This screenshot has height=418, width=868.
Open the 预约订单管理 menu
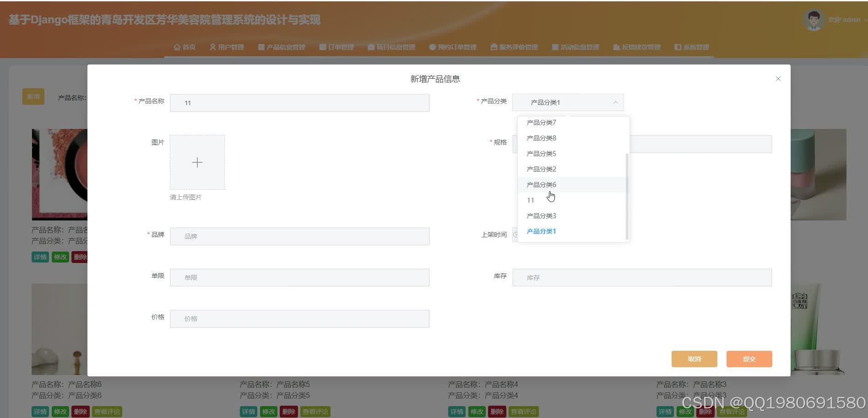pos(453,47)
